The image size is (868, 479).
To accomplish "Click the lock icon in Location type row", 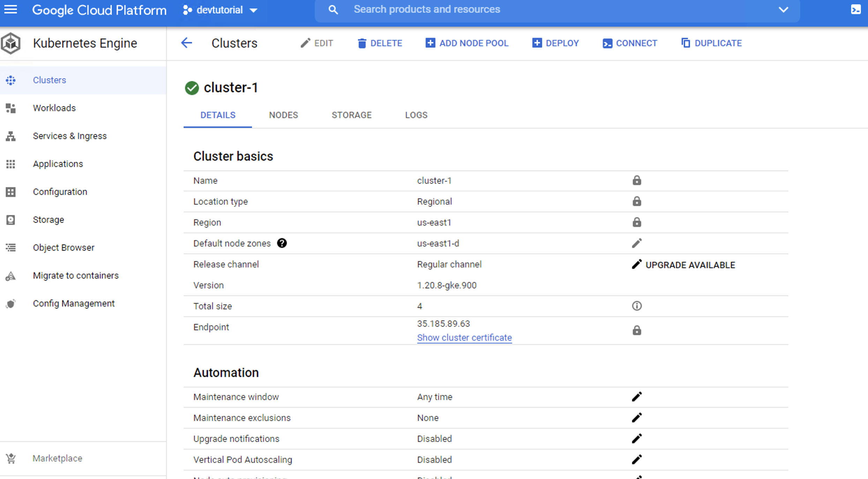I will point(637,201).
